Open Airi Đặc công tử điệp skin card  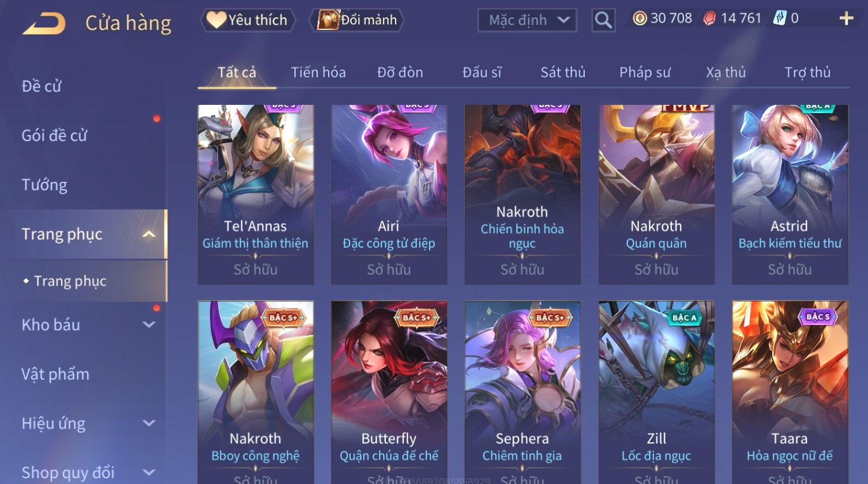click(389, 194)
